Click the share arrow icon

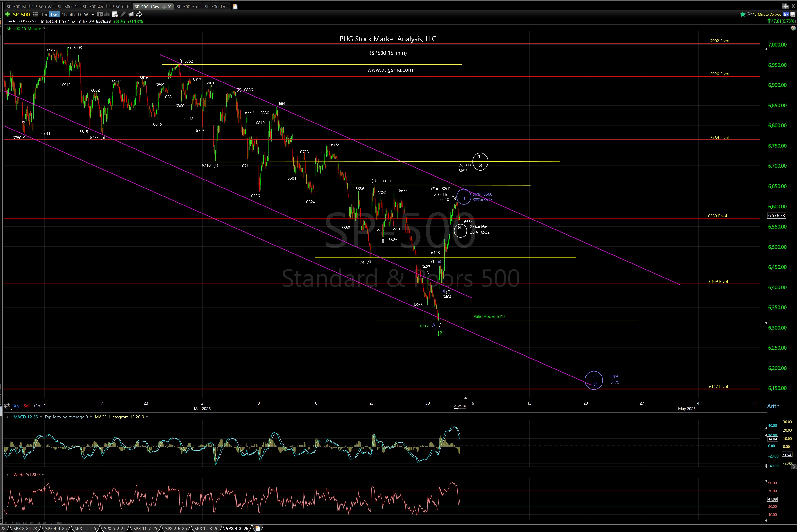pos(139,14)
